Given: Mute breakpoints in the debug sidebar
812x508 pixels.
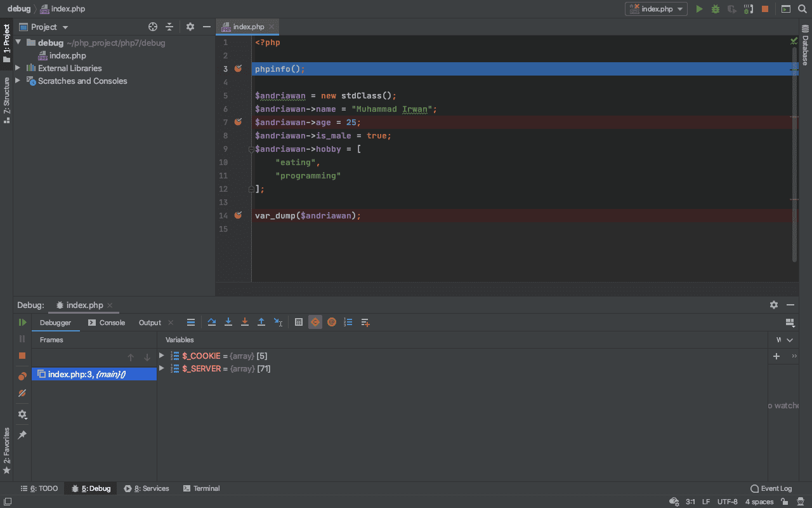Looking at the screenshot, I should point(22,394).
